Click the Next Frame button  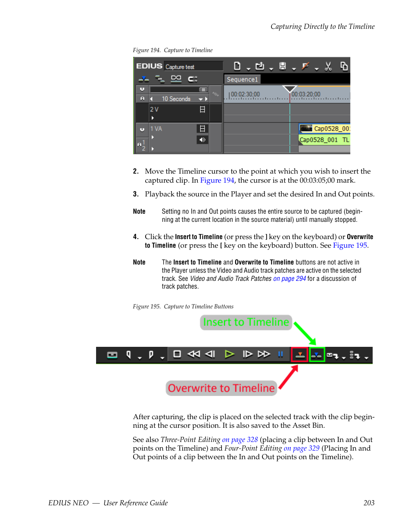[x=248, y=354]
